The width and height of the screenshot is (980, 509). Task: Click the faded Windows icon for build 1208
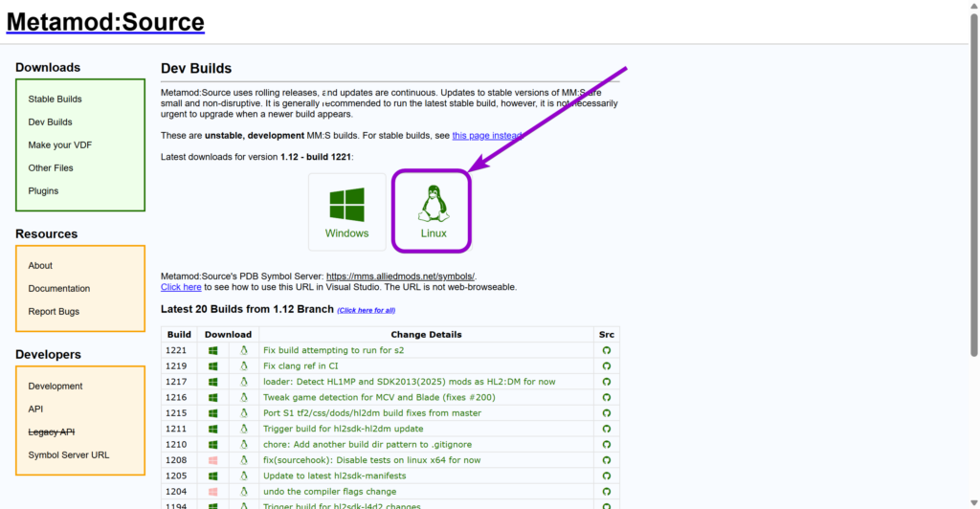(x=213, y=460)
